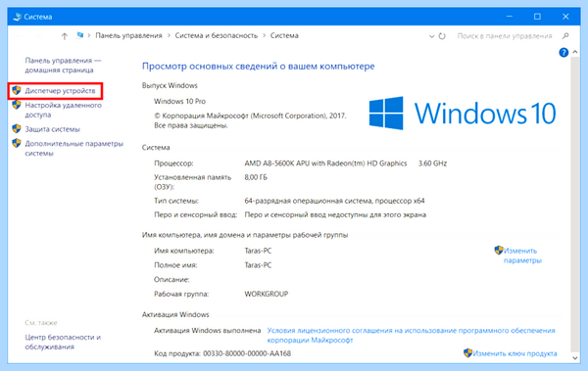Click Изменить ключ продукта link
The image size is (588, 371).
click(x=514, y=353)
